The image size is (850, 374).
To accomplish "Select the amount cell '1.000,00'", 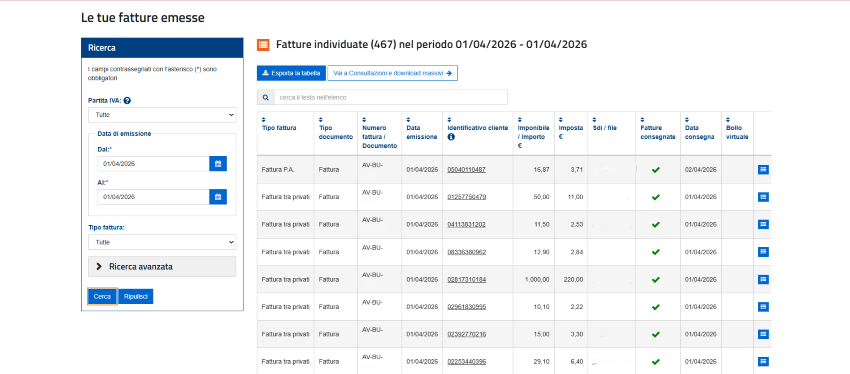I will click(x=534, y=279).
